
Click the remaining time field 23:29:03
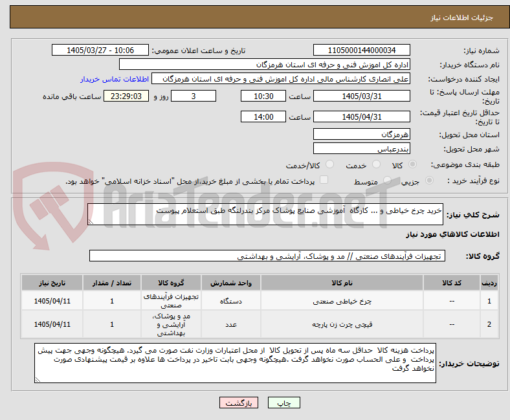coord(126,96)
